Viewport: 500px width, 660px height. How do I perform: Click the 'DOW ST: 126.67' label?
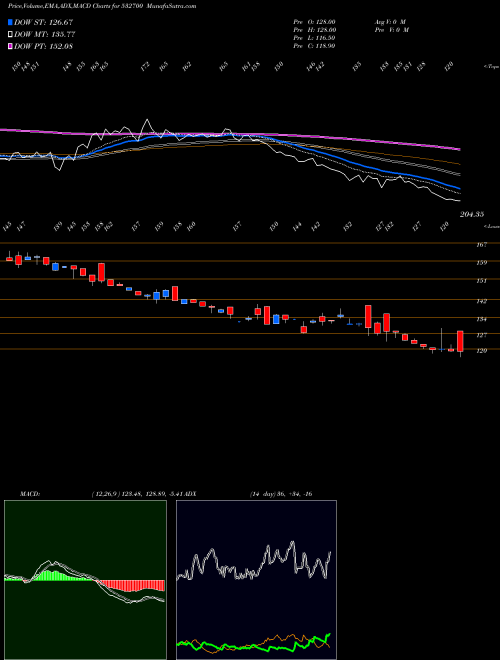coord(43,22)
